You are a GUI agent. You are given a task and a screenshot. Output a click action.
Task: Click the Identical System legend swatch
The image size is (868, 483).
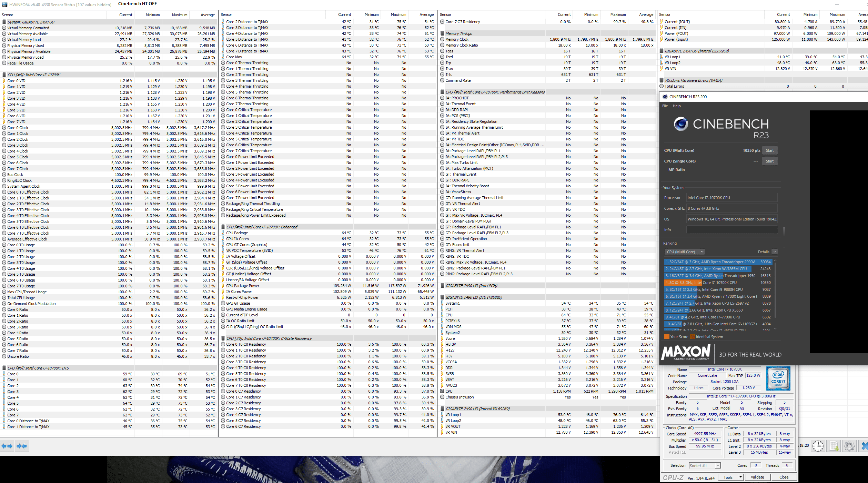tap(692, 337)
